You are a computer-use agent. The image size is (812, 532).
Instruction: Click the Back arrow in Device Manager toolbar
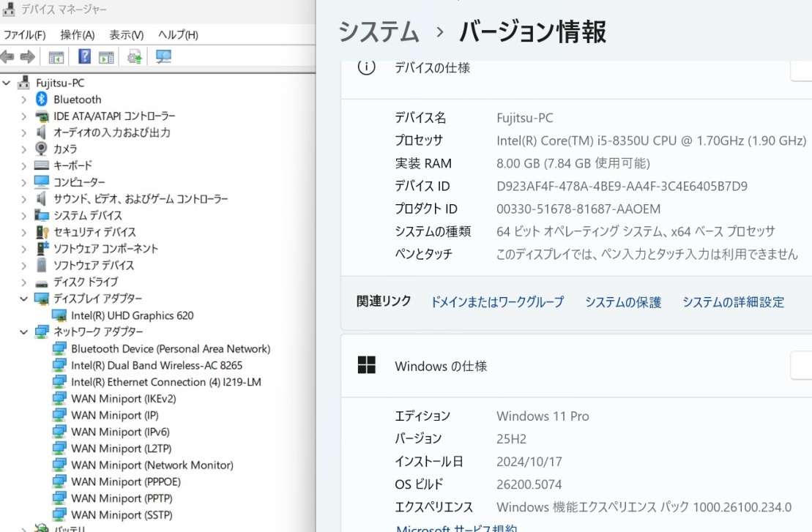7,57
